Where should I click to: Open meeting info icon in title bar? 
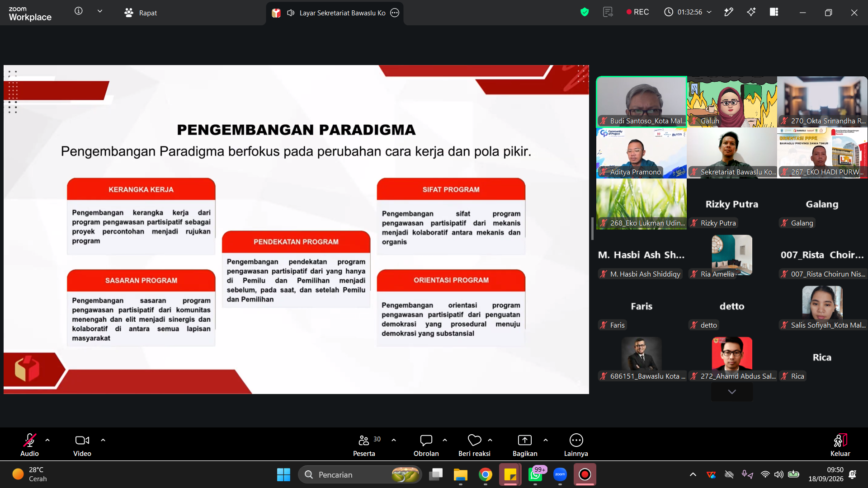coord(79,11)
